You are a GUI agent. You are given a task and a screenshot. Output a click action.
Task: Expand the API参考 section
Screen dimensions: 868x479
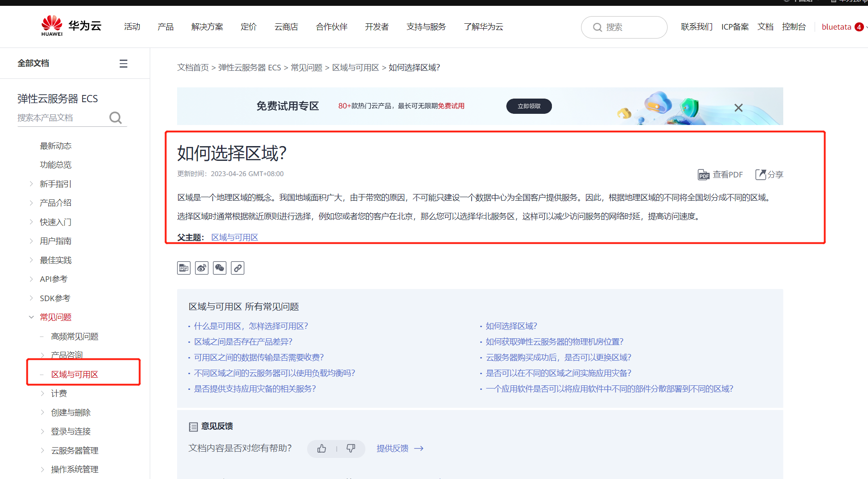click(31, 279)
